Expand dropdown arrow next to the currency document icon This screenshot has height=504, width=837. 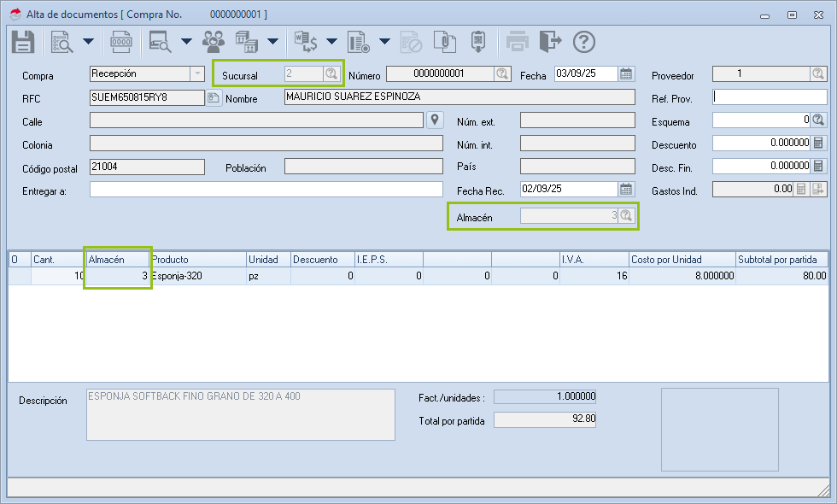331,41
